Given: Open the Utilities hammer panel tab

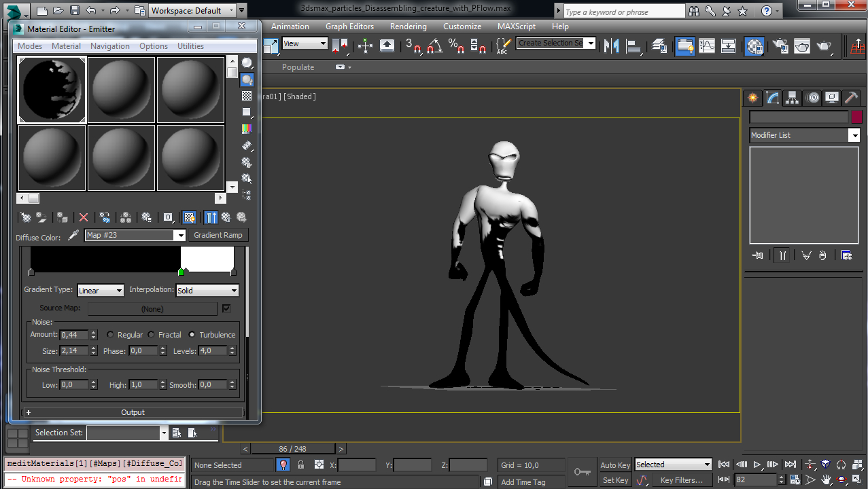Looking at the screenshot, I should coord(852,98).
